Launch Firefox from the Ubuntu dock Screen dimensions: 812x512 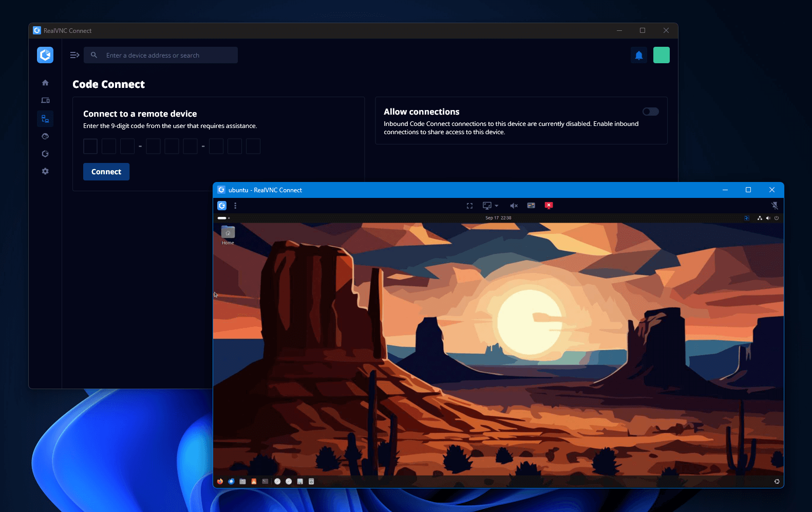pyautogui.click(x=220, y=482)
